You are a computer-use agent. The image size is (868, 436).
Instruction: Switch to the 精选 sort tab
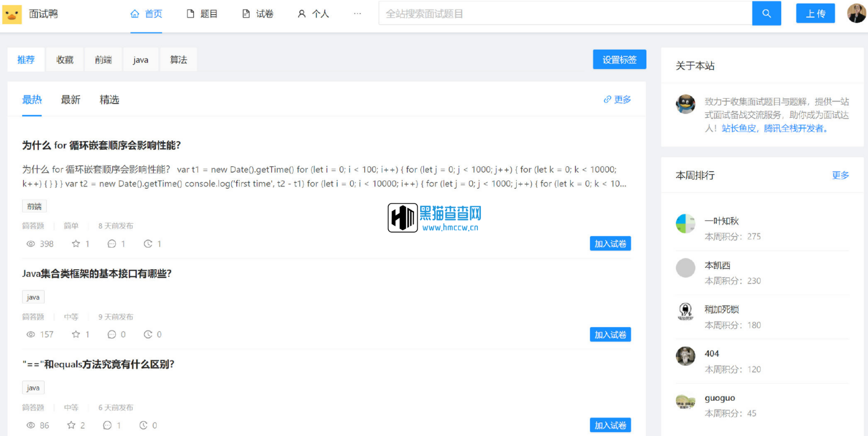[x=109, y=100]
